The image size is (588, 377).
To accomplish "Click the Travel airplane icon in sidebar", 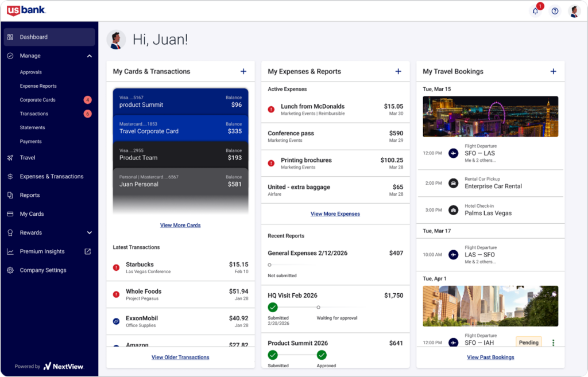I will [x=10, y=158].
